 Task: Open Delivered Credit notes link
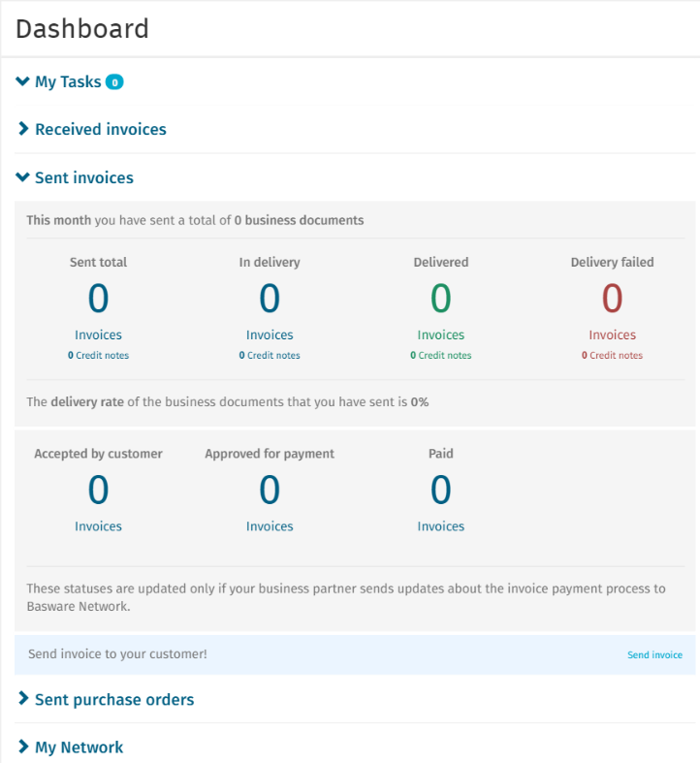tap(441, 356)
